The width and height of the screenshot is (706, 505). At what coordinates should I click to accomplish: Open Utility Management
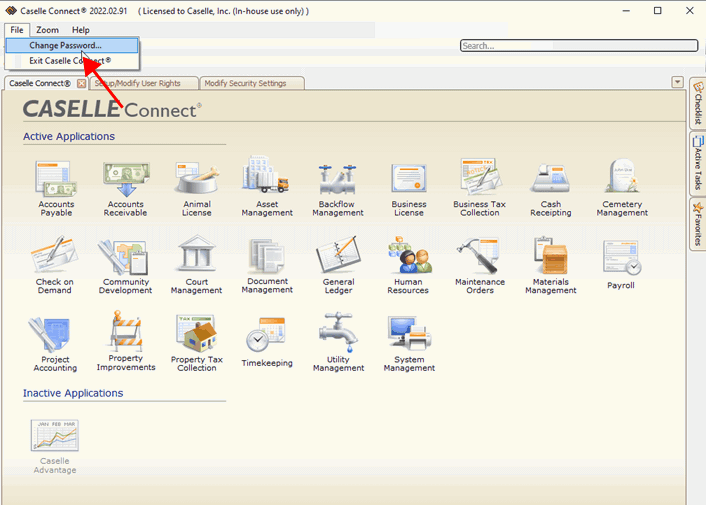[x=338, y=343]
